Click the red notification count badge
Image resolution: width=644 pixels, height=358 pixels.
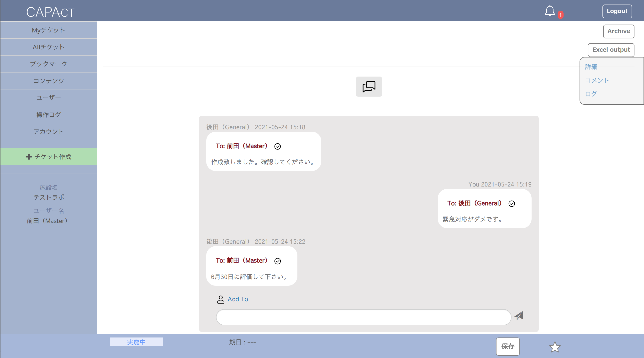pos(560,15)
